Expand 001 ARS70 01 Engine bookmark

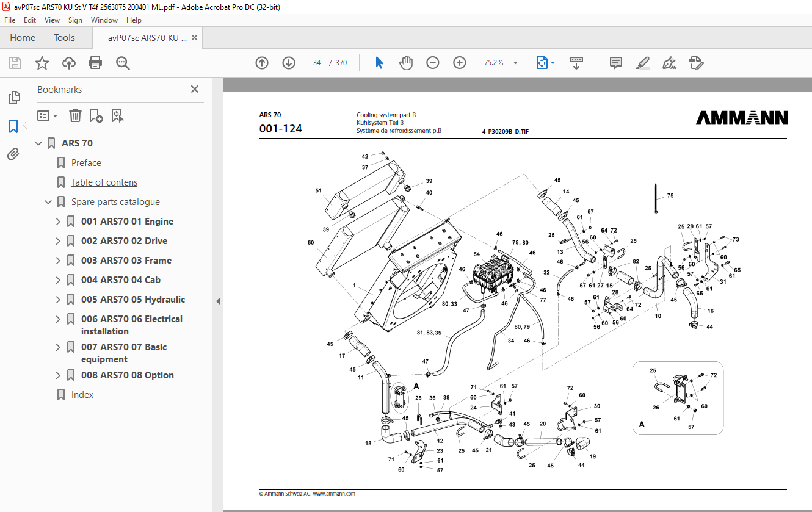click(x=59, y=222)
